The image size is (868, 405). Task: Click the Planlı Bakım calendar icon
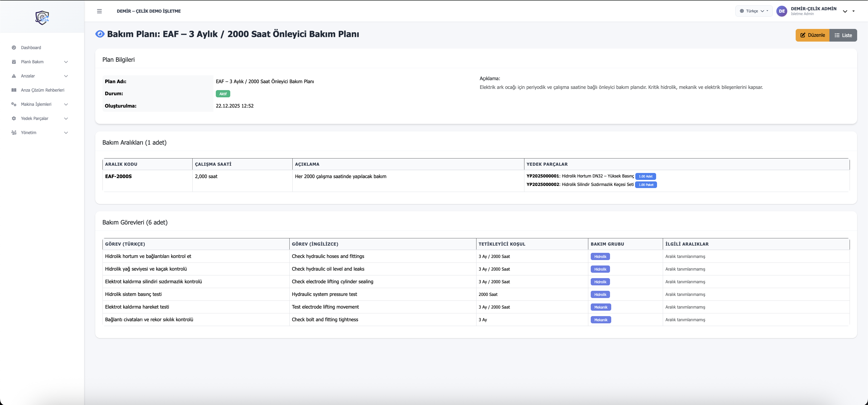pyautogui.click(x=14, y=62)
